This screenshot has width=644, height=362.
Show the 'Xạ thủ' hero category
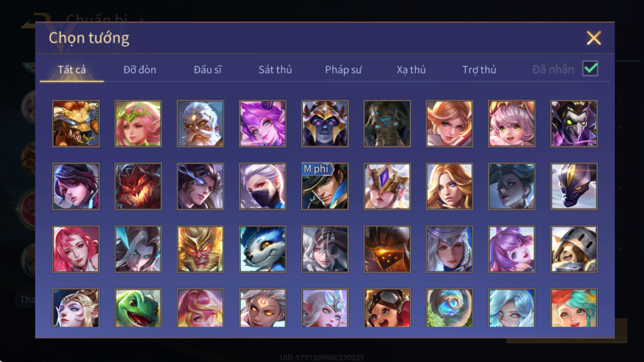pyautogui.click(x=411, y=69)
